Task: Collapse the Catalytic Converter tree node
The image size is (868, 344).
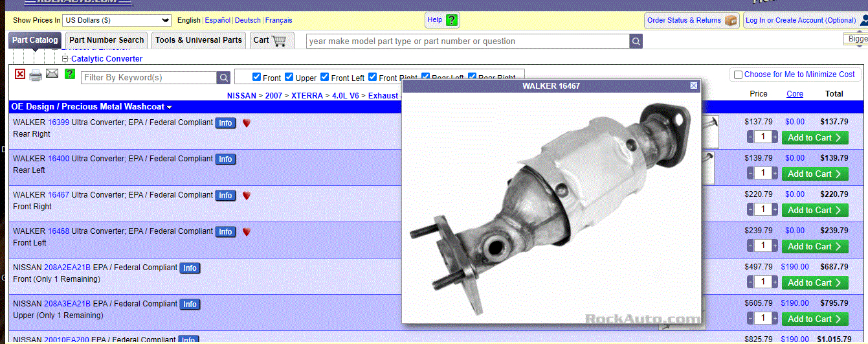Action: click(x=65, y=59)
